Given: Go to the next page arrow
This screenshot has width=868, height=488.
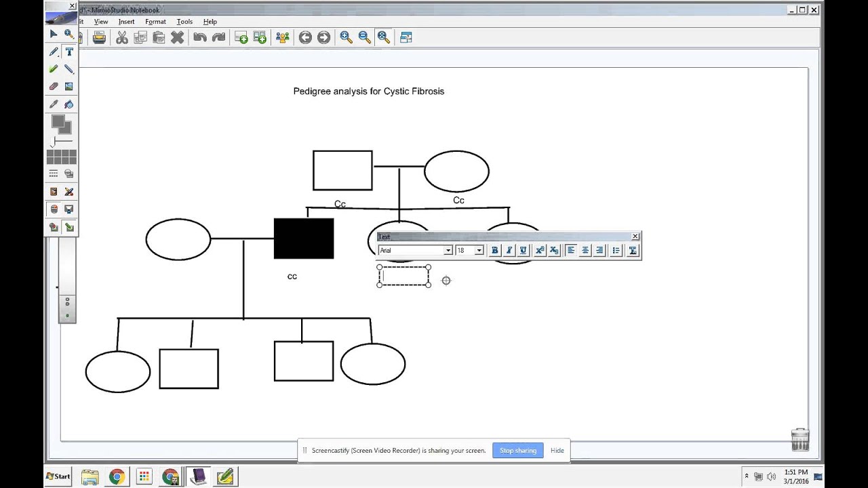Looking at the screenshot, I should tap(323, 37).
